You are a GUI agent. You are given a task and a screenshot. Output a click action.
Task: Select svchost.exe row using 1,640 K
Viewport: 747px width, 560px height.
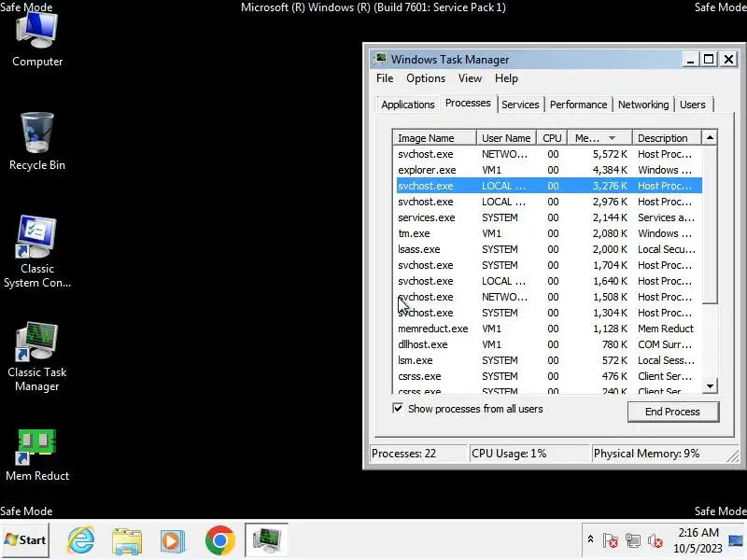click(x=549, y=281)
